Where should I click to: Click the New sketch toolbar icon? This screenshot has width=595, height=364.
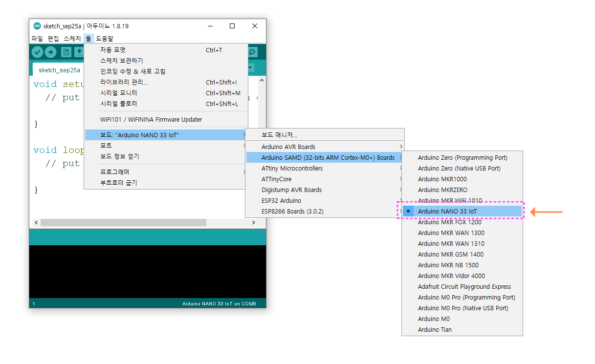pyautogui.click(x=66, y=52)
